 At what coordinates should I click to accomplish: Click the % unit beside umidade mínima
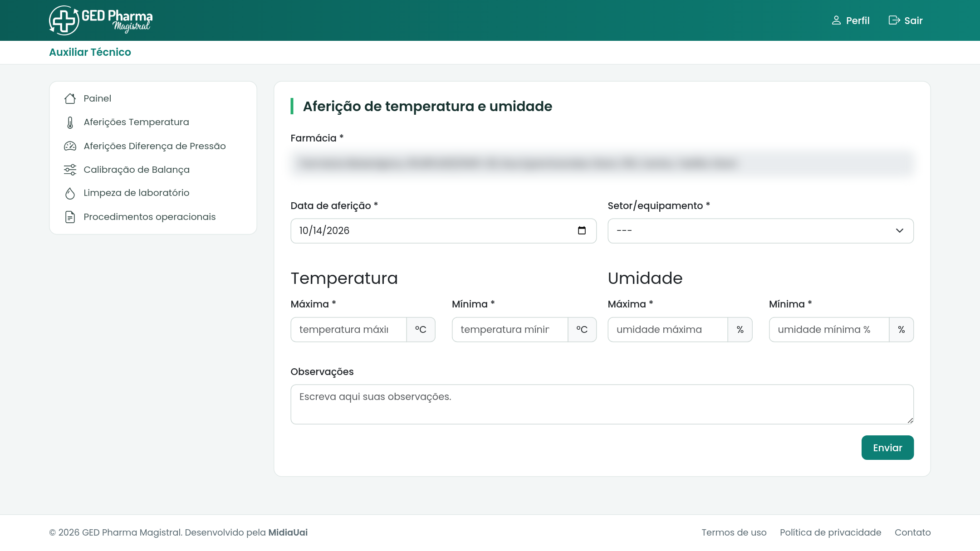pyautogui.click(x=901, y=330)
